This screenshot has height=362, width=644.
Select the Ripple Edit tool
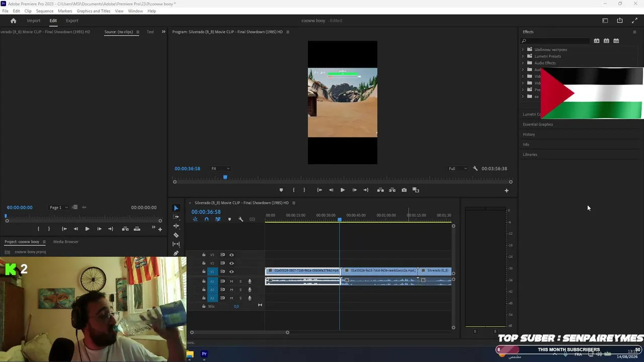pos(176,226)
